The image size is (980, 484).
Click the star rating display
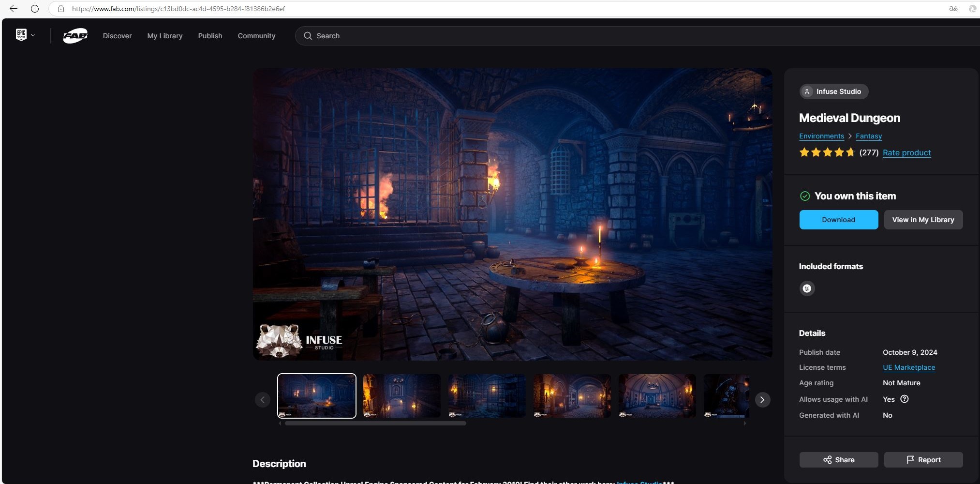point(827,152)
